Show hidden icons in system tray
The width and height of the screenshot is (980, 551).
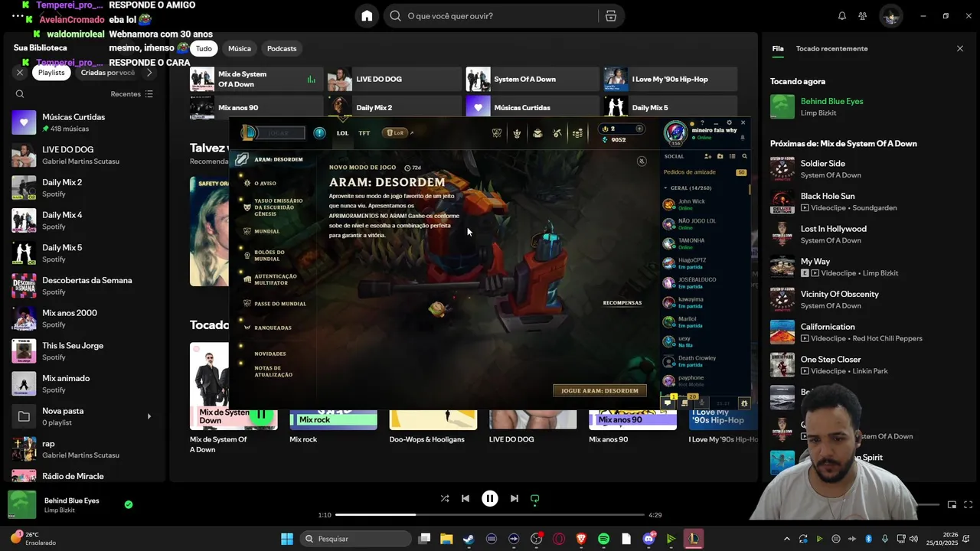click(x=786, y=539)
